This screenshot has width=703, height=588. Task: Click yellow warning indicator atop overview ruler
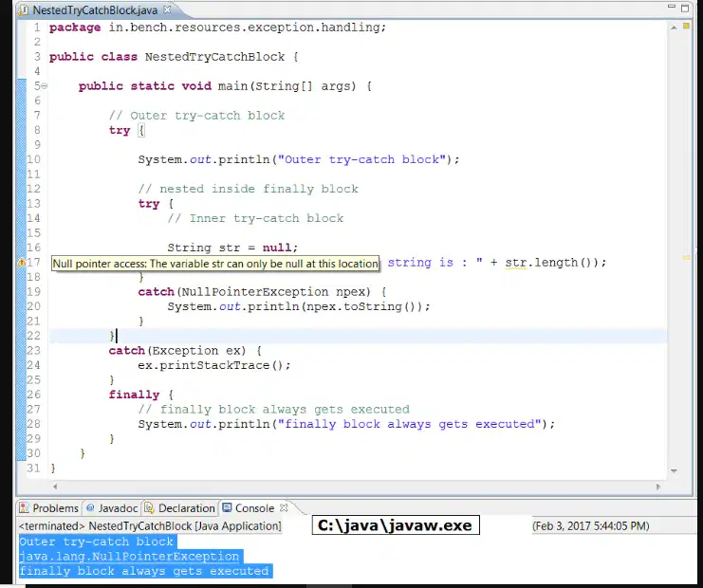[x=686, y=26]
